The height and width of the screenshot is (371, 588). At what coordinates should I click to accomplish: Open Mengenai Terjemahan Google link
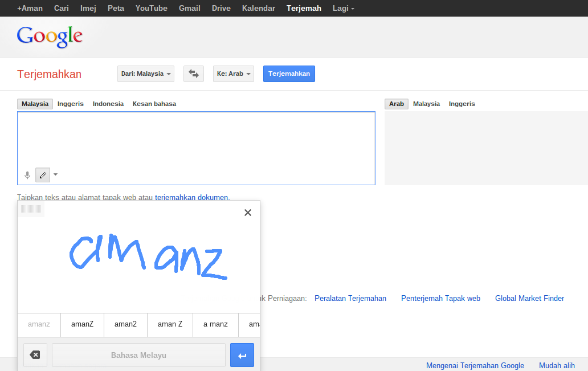tap(475, 365)
